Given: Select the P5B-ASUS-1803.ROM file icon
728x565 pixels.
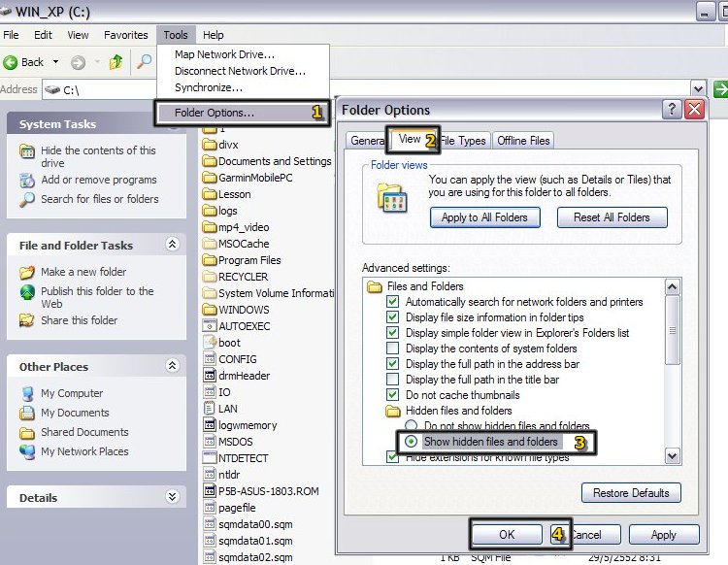Looking at the screenshot, I should pos(210,490).
